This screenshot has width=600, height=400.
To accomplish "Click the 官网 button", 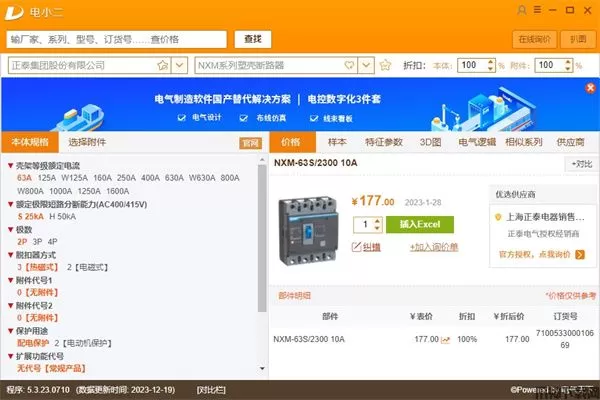I will tap(251, 143).
